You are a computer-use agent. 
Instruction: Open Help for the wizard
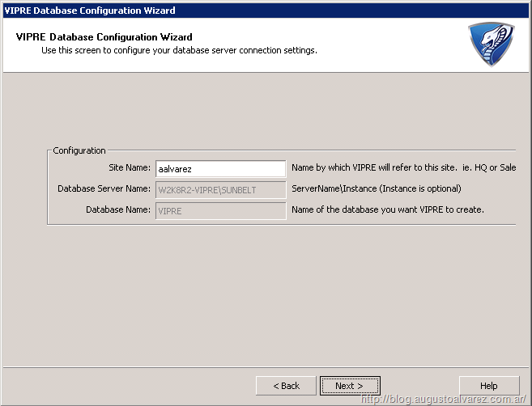tap(488, 386)
